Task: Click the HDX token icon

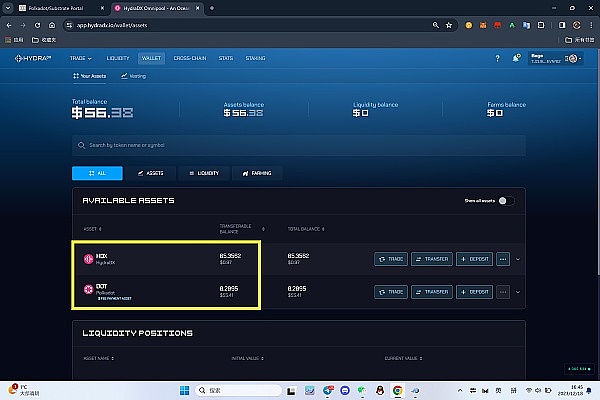Action: 88,259
